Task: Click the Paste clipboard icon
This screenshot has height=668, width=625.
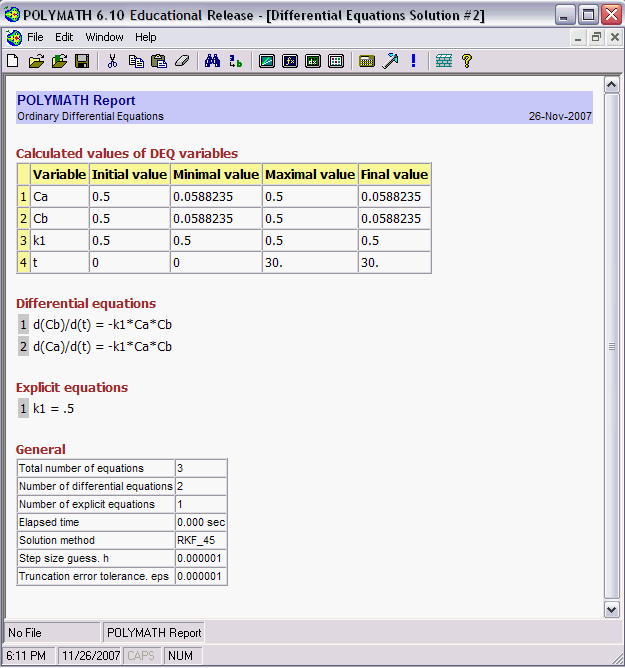Action: tap(158, 61)
